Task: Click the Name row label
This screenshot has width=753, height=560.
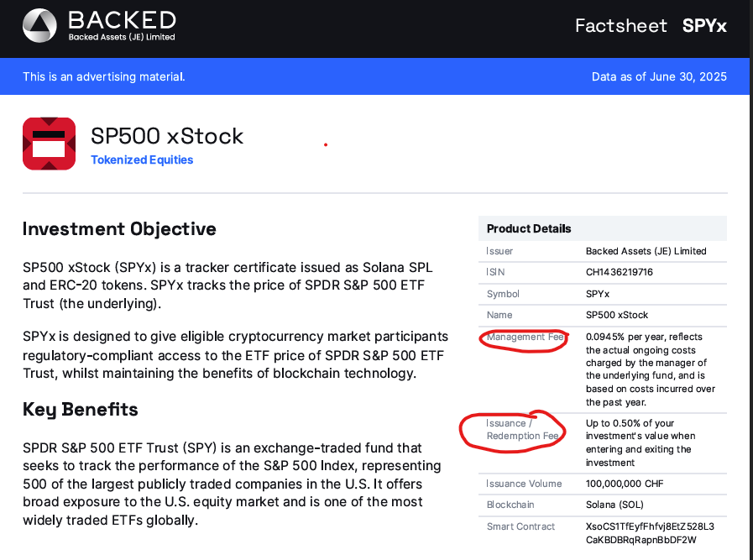Action: (499, 315)
